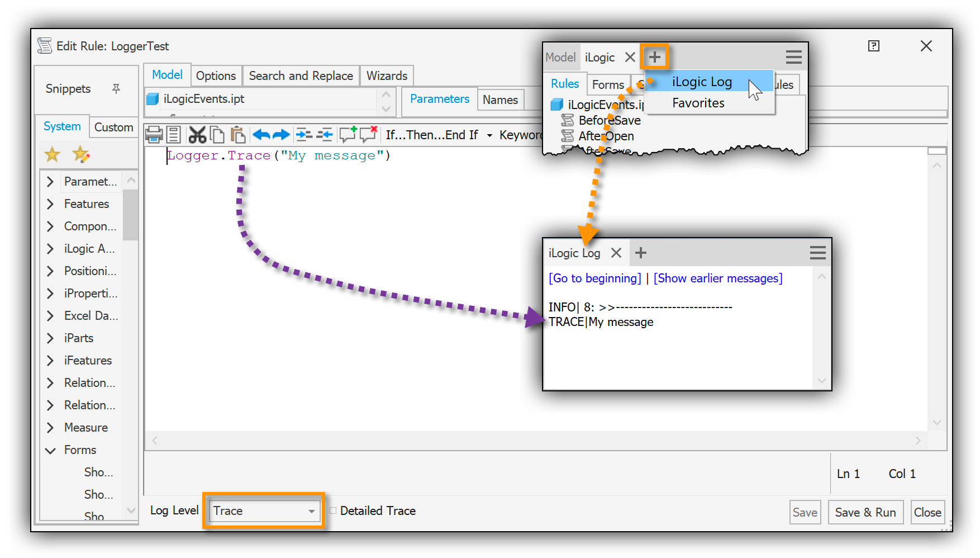Image resolution: width=980 pixels, height=558 pixels.
Task: Click the decrease indent icon
Action: coord(325,135)
